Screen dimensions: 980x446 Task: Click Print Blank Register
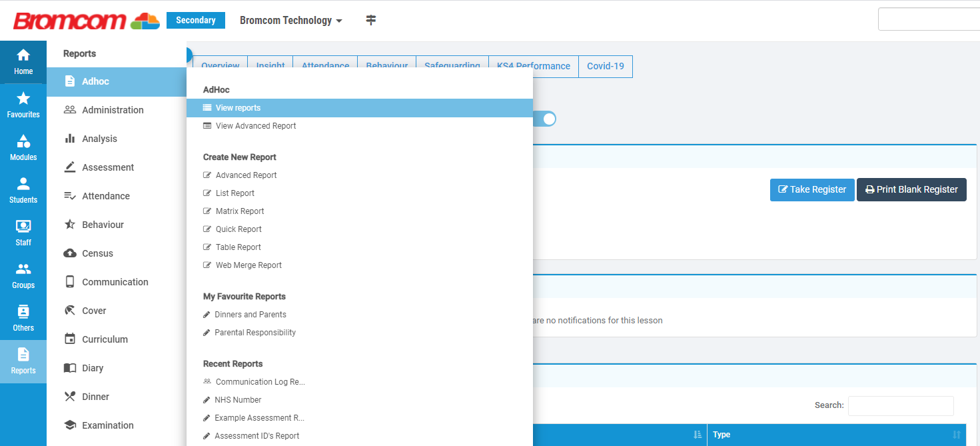pos(911,189)
